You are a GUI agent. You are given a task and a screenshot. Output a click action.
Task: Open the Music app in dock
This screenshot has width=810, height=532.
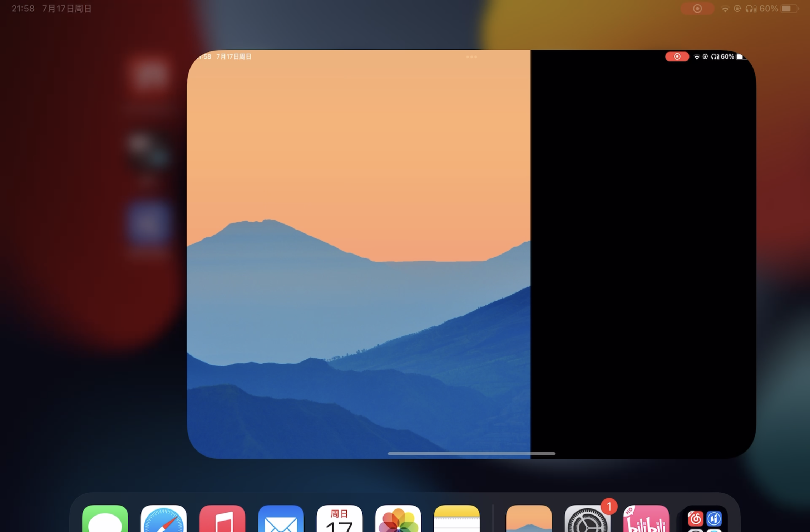click(222, 519)
